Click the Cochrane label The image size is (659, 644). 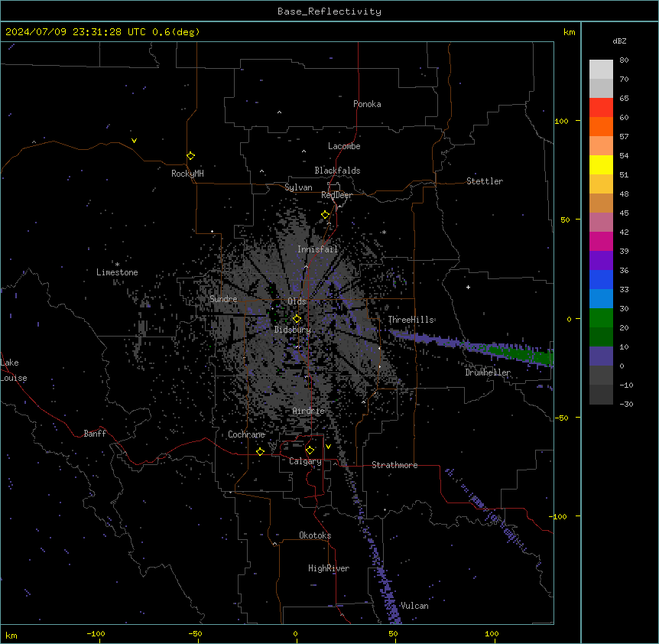click(x=246, y=434)
